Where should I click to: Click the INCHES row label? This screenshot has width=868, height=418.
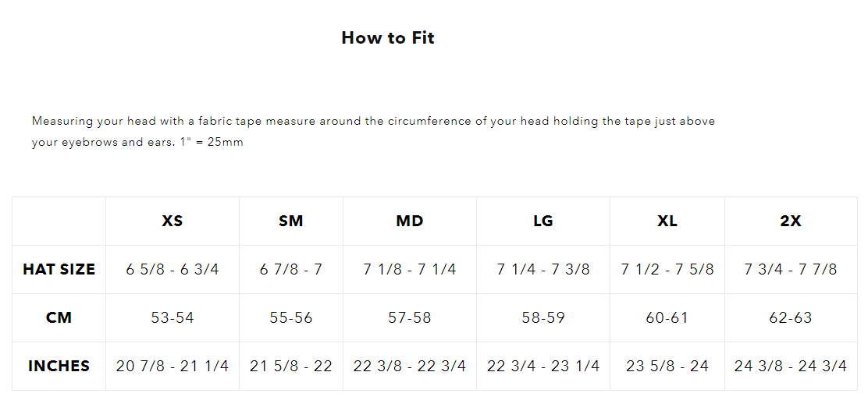click(x=59, y=366)
